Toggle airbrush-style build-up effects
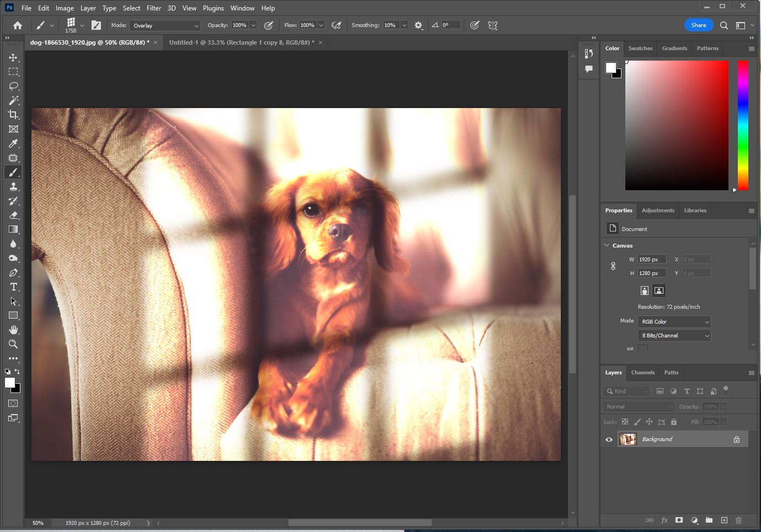This screenshot has width=761, height=532. coord(336,25)
